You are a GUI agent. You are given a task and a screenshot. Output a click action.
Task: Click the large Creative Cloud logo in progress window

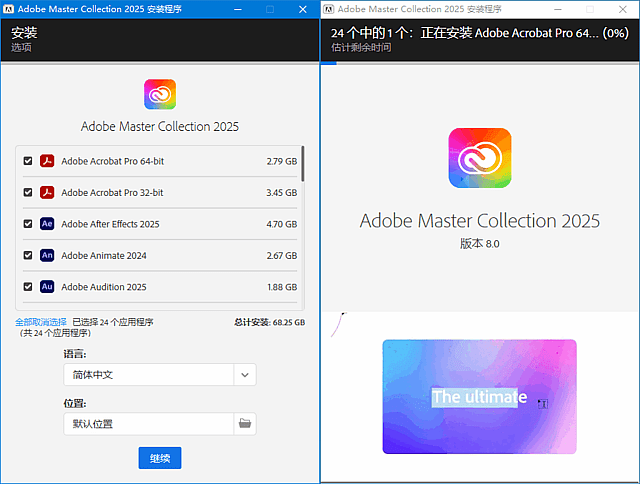480,158
